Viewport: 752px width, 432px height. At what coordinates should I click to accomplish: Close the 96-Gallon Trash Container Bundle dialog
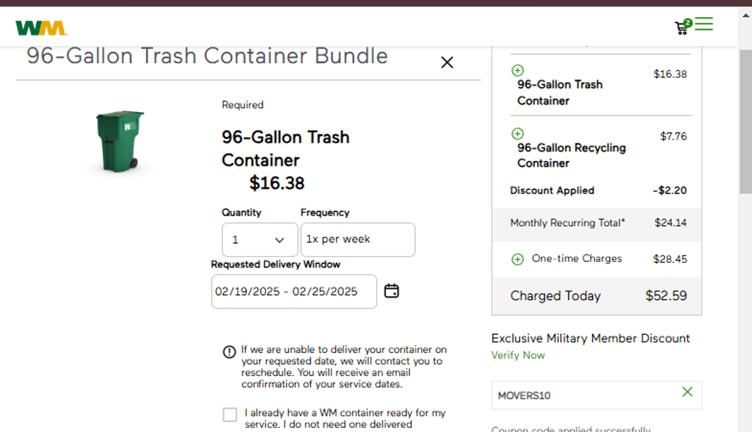point(447,62)
